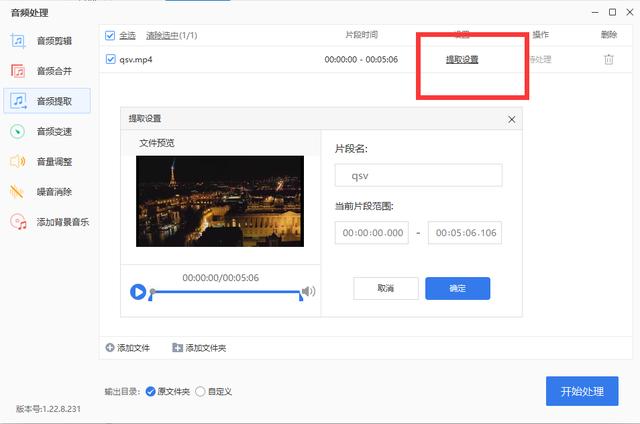Play the qsv preview video
The height and width of the screenshot is (424, 640).
(x=138, y=292)
